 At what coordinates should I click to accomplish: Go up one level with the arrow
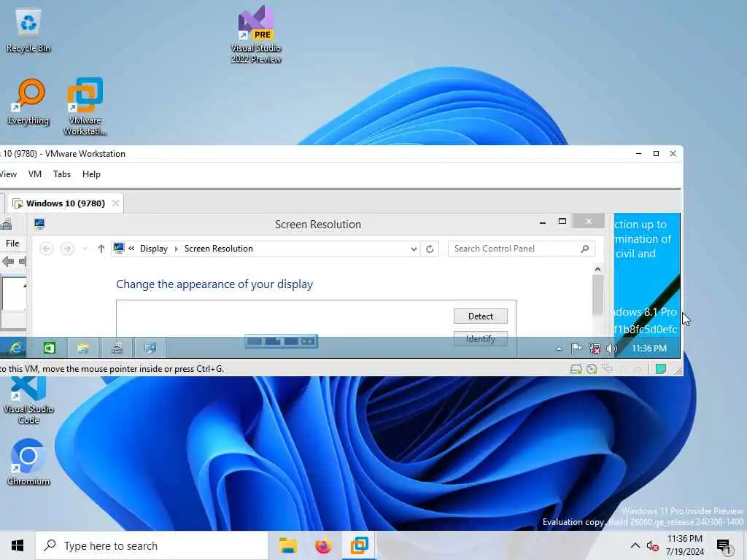click(101, 249)
